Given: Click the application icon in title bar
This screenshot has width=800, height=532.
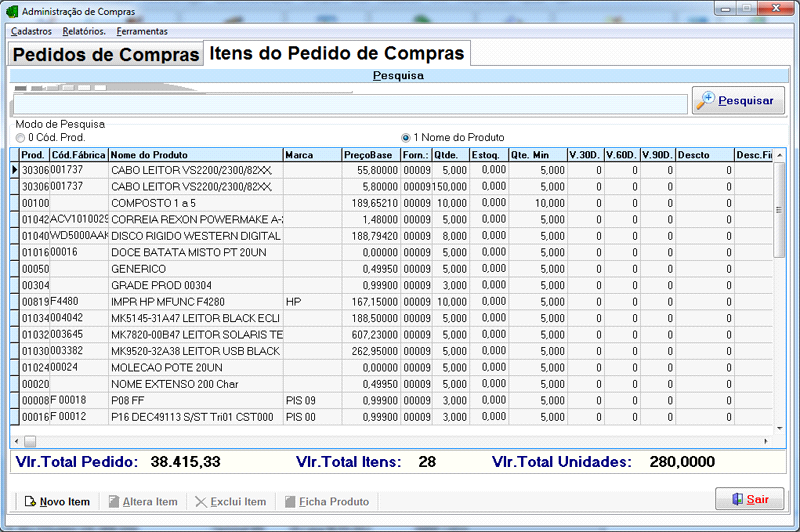Looking at the screenshot, I should [x=11, y=9].
